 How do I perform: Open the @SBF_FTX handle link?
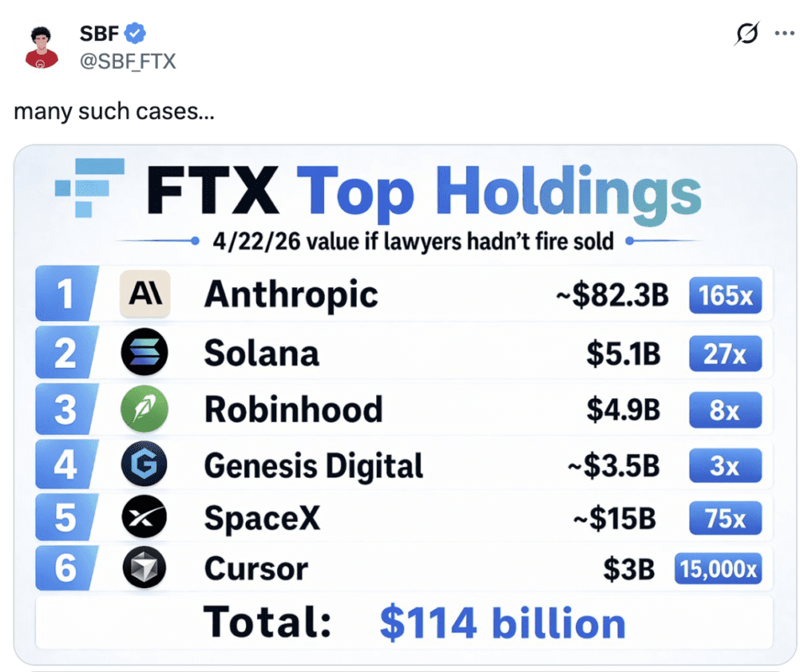(x=127, y=61)
